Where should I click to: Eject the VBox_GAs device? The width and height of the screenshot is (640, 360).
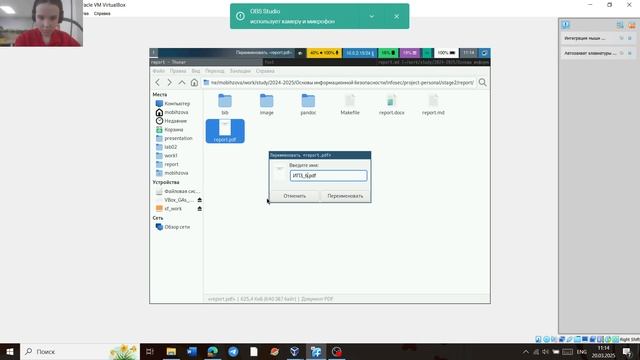coord(200,200)
